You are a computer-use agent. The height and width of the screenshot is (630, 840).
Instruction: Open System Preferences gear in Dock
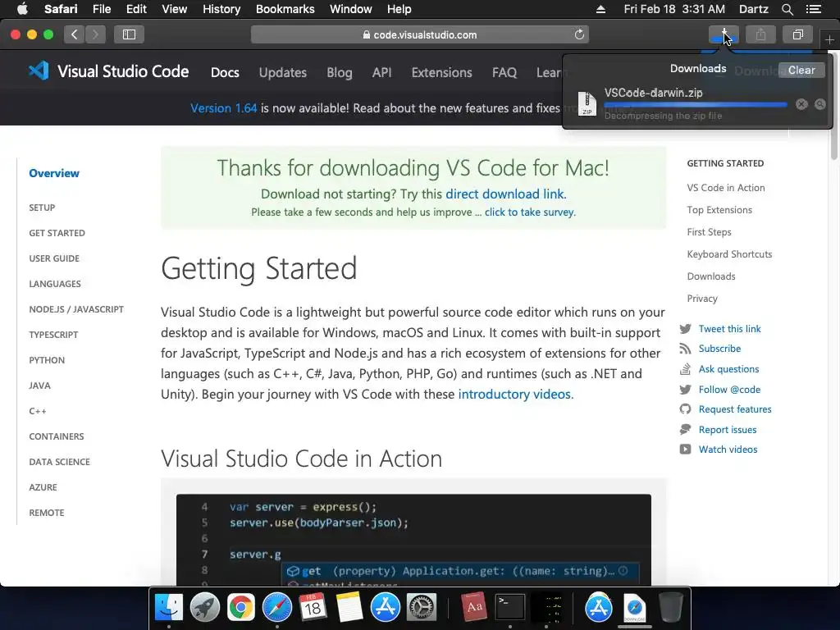coord(422,608)
